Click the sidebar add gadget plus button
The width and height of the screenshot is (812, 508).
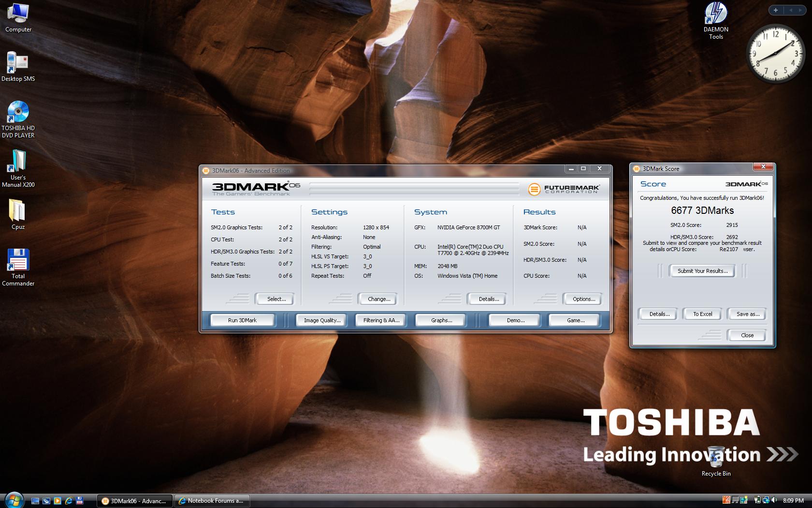(775, 10)
